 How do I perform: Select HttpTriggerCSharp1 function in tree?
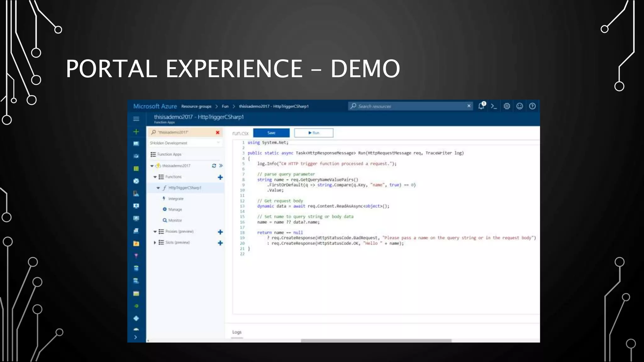[x=185, y=188]
